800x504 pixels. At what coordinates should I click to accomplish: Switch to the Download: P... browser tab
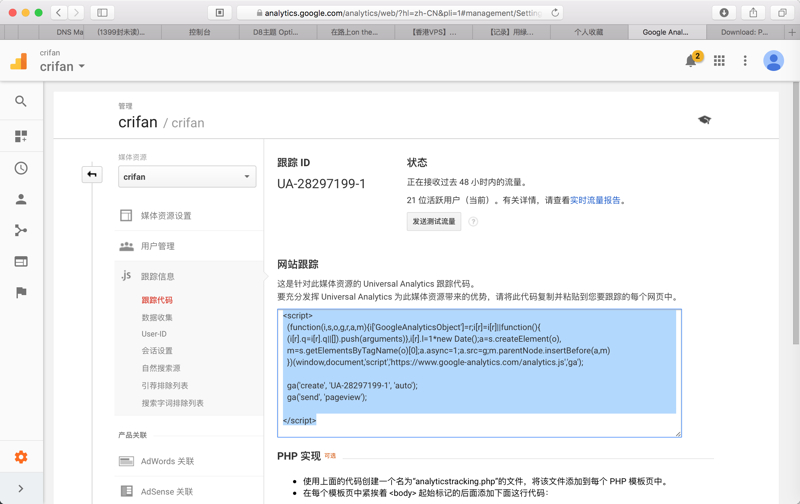point(745,32)
